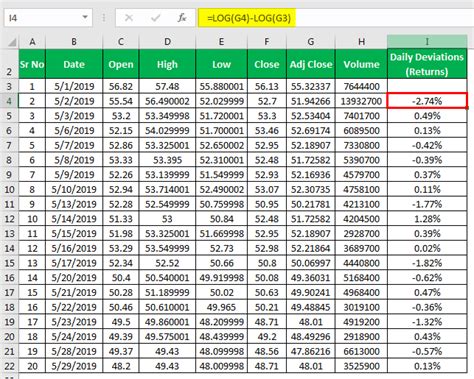This screenshot has width=474, height=379.
Task: Select the returns cell -1.82%
Action: coord(427,263)
